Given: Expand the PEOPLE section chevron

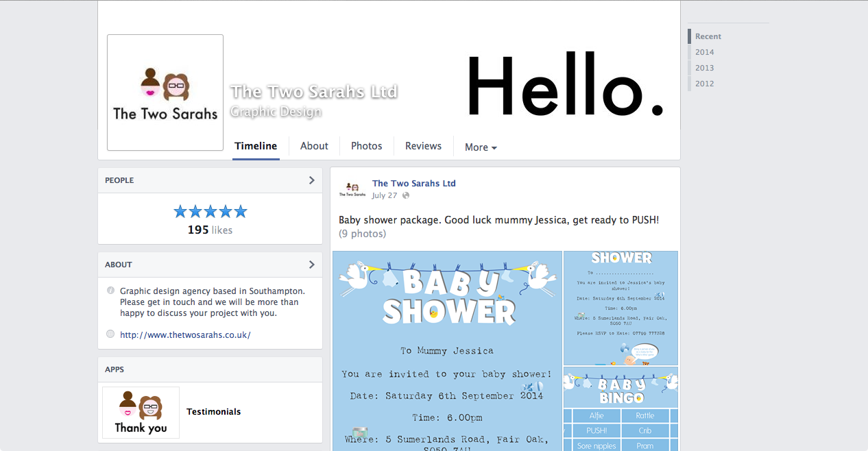Looking at the screenshot, I should (x=311, y=180).
